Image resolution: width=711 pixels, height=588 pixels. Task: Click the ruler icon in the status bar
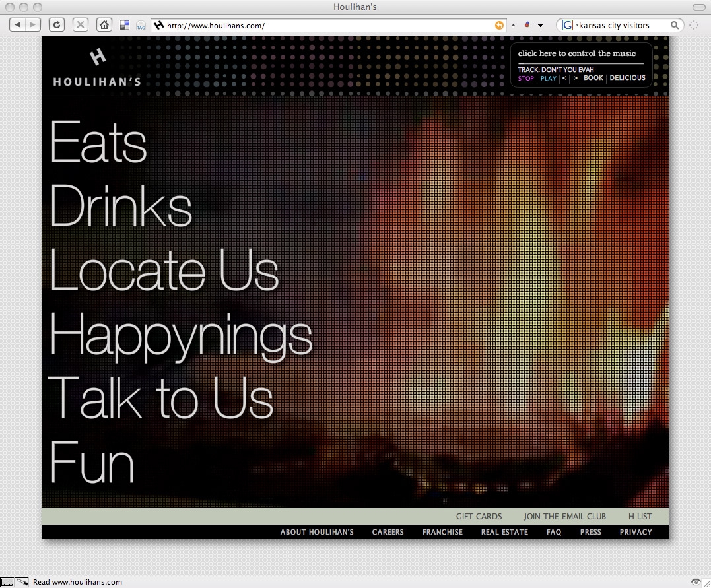(7, 582)
